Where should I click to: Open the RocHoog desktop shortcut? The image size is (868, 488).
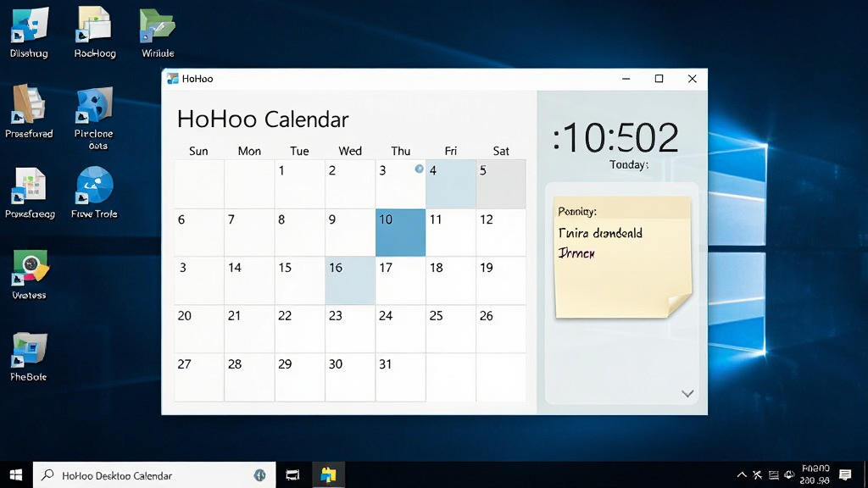coord(95,32)
